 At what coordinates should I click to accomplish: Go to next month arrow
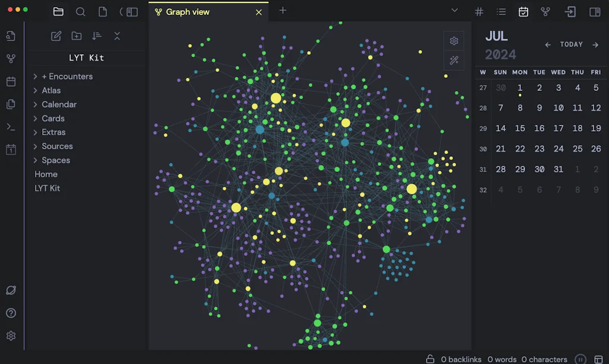click(x=595, y=45)
